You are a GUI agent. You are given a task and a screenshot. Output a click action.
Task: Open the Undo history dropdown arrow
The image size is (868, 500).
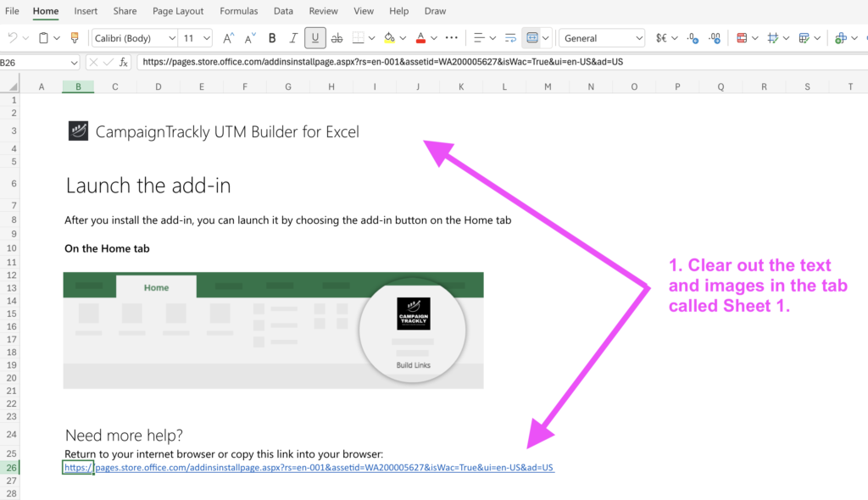tap(25, 38)
